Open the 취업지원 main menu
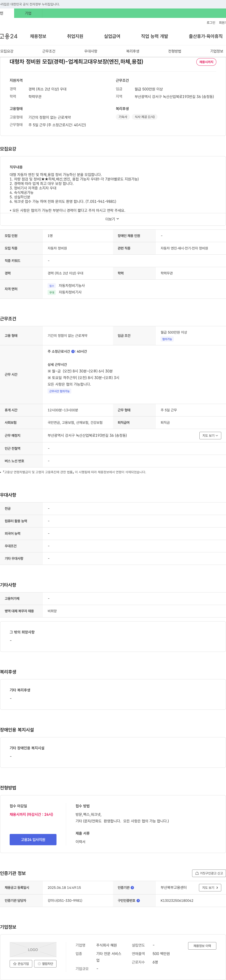The image size is (226, 980). coord(75,36)
